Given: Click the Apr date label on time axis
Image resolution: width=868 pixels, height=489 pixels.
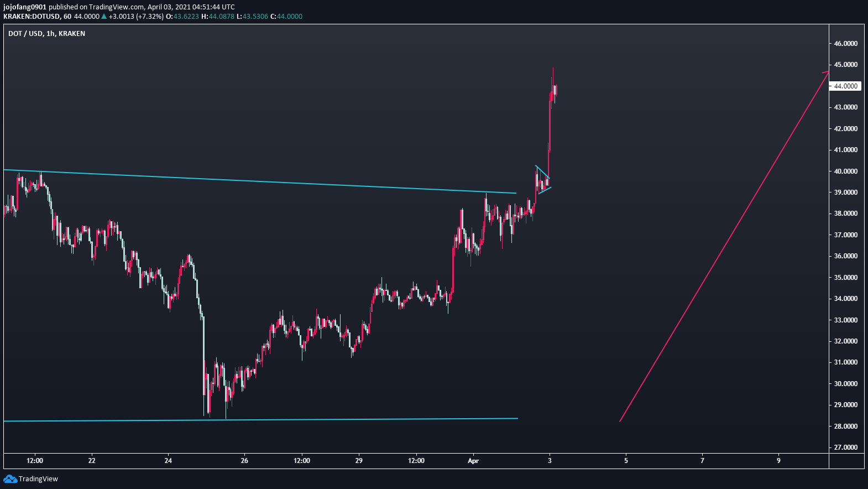Looking at the screenshot, I should [473, 461].
